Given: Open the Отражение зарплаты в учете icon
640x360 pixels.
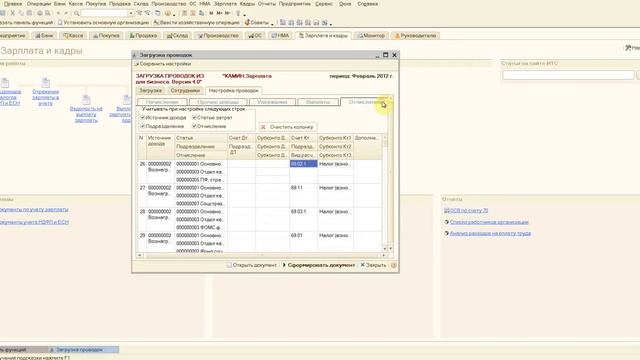Looking at the screenshot, I should (x=45, y=83).
